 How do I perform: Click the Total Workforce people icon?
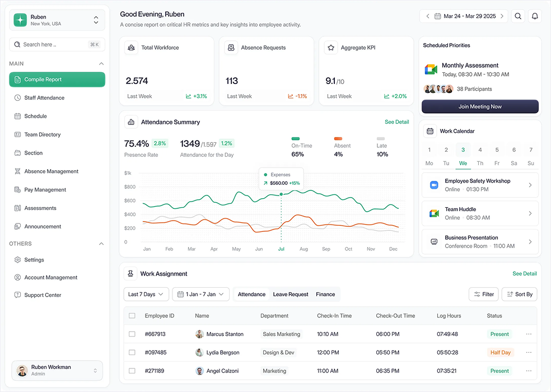132,48
